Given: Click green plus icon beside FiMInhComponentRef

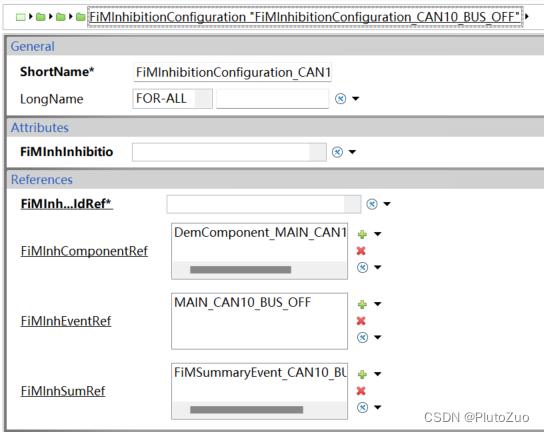Looking at the screenshot, I should click(x=362, y=234).
